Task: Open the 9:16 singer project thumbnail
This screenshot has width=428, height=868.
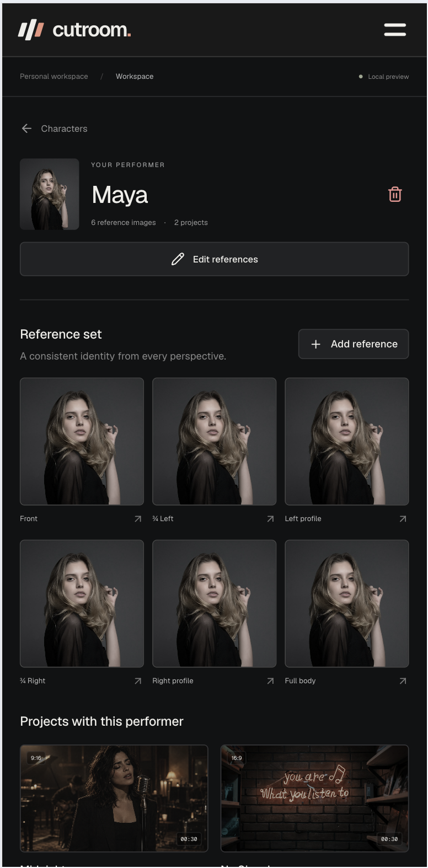Action: pos(114,798)
